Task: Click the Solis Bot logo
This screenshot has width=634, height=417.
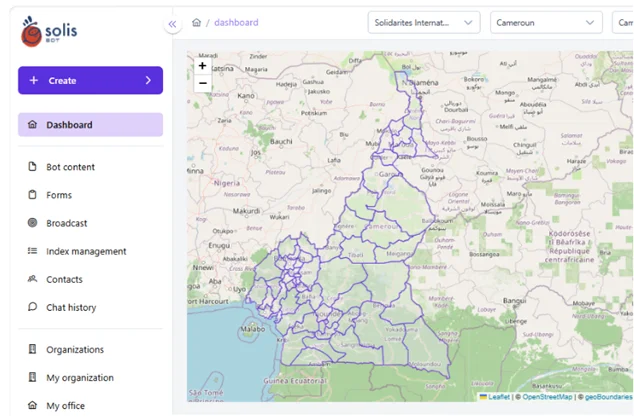Action: tap(49, 32)
